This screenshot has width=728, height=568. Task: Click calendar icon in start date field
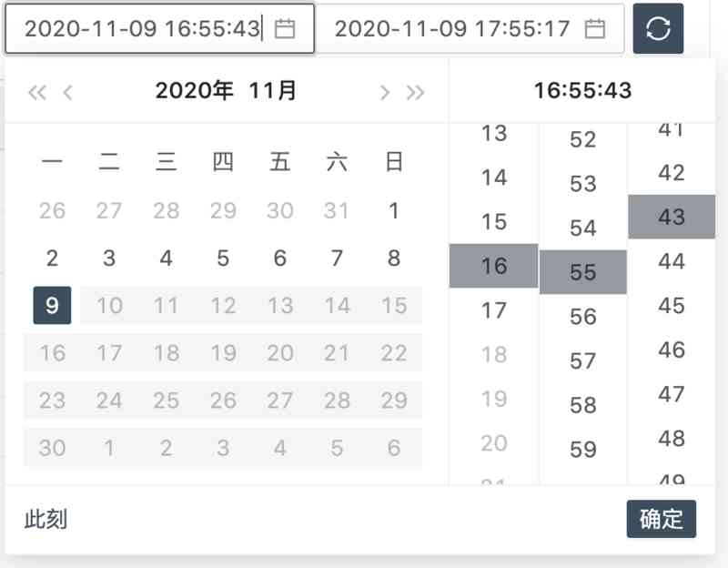click(285, 29)
